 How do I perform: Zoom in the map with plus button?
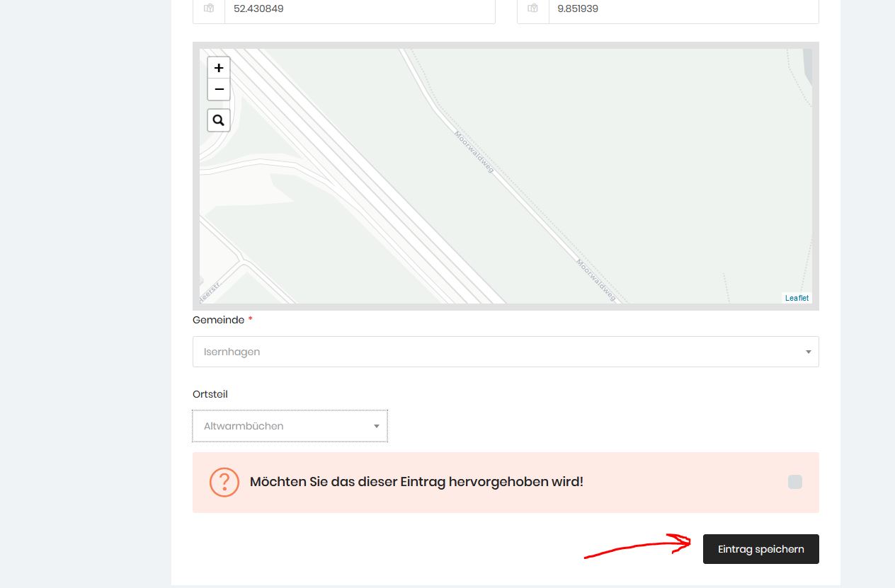[x=219, y=68]
